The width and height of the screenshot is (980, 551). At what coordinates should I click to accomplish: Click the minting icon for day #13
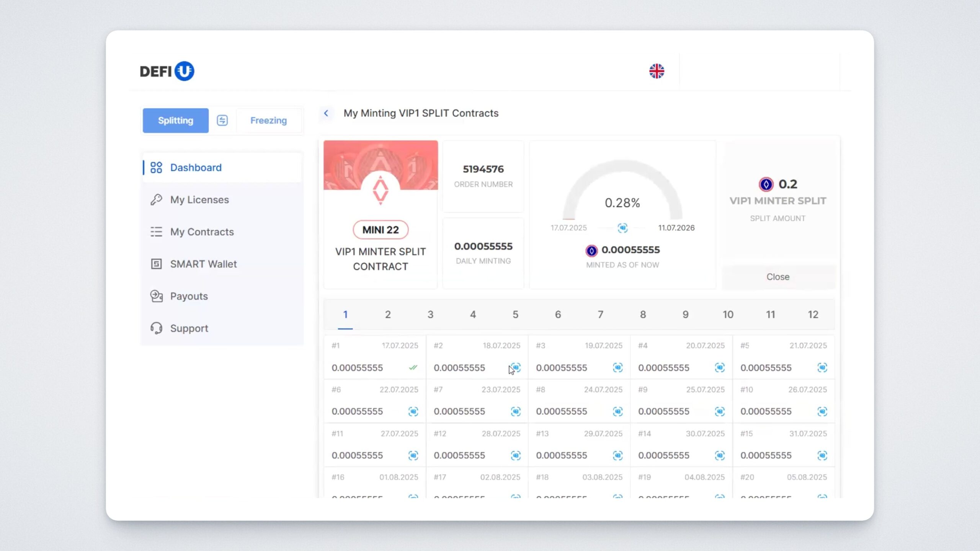(x=617, y=455)
